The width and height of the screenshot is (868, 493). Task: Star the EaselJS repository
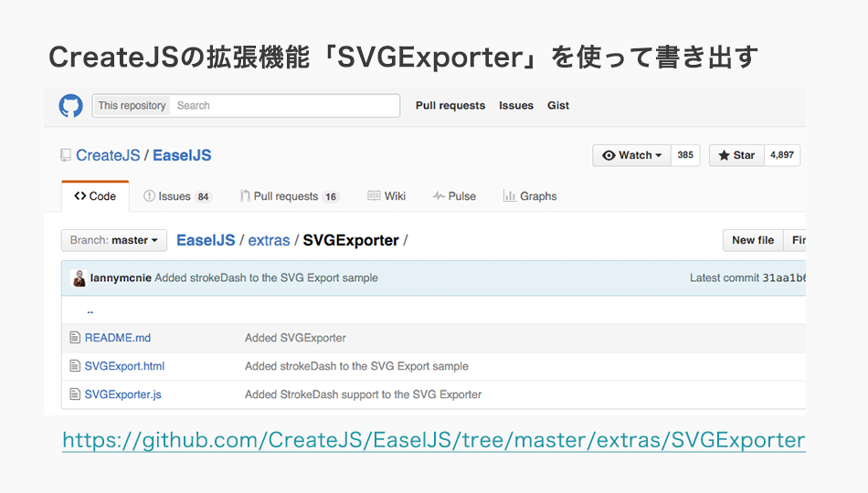(736, 155)
